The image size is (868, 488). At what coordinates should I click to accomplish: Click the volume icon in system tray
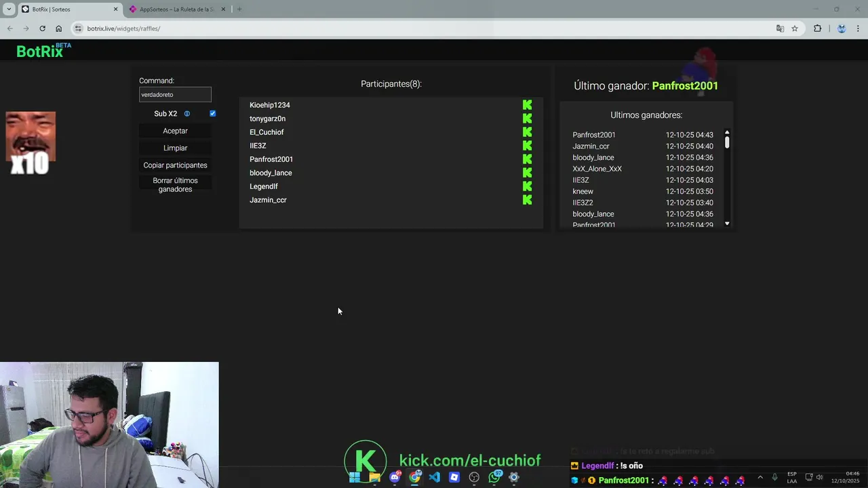click(x=819, y=477)
